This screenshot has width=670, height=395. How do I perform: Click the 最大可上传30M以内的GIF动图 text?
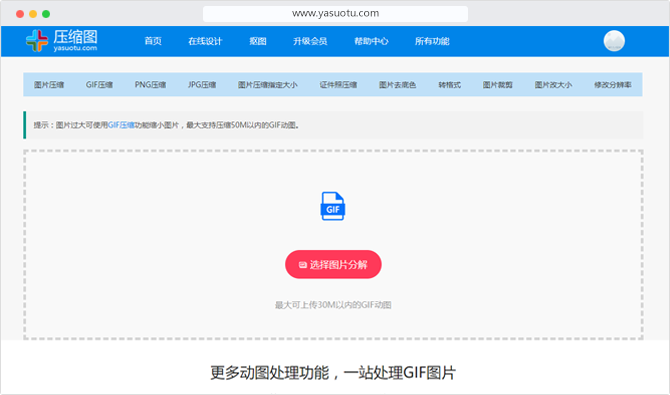[333, 305]
